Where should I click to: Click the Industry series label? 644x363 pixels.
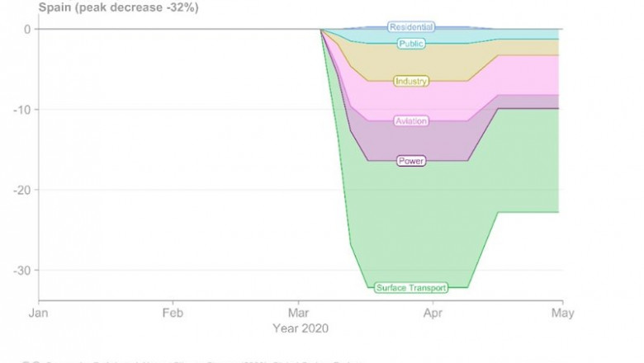pos(411,81)
